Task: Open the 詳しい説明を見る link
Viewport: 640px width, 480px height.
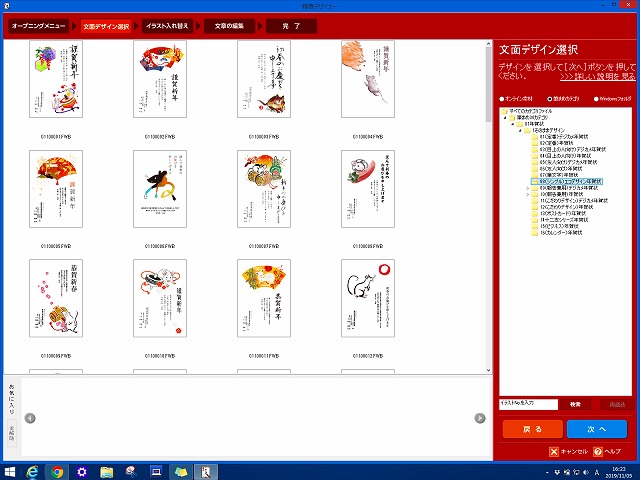Action: (x=598, y=76)
